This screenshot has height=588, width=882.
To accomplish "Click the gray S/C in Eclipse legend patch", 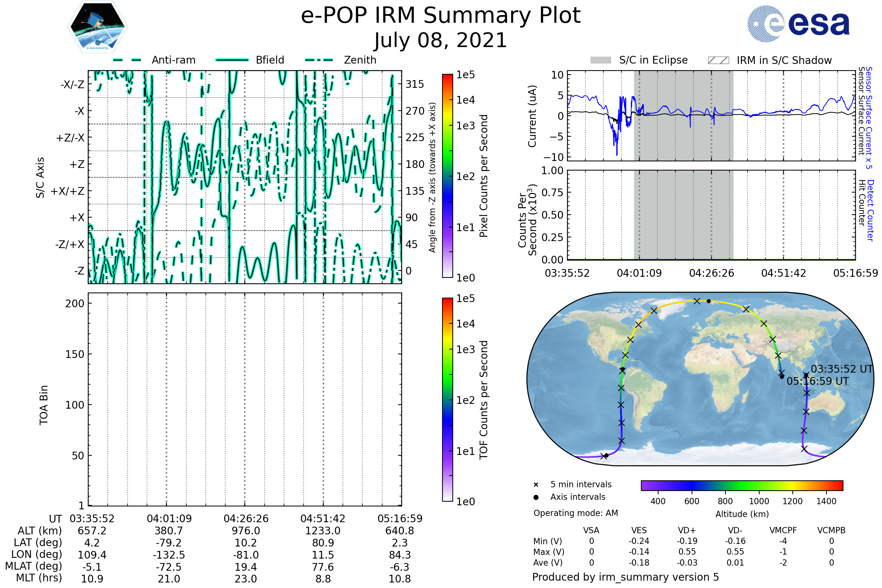I will click(600, 60).
